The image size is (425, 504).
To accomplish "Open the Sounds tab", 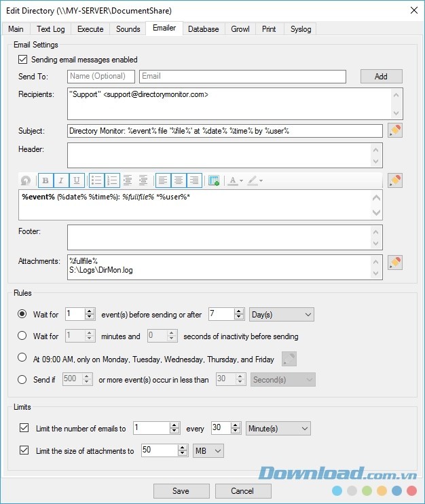I will [x=128, y=29].
